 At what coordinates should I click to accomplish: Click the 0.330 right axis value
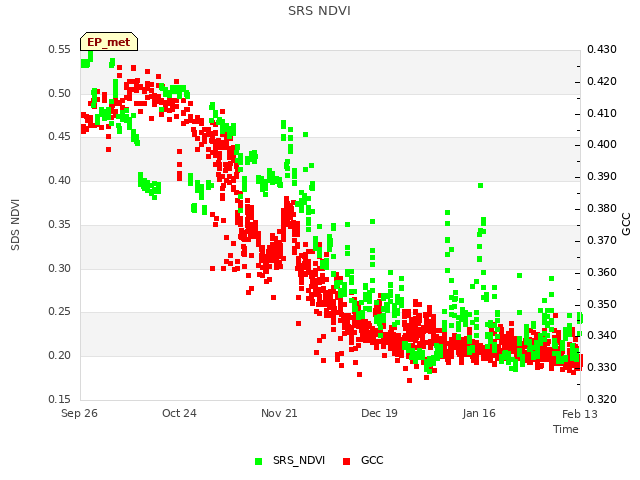click(602, 367)
